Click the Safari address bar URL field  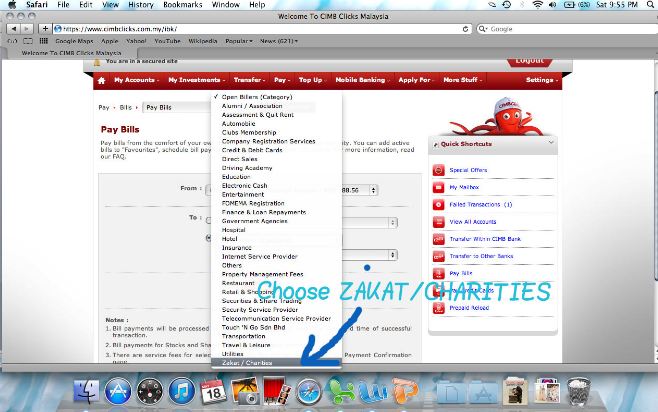click(262, 29)
